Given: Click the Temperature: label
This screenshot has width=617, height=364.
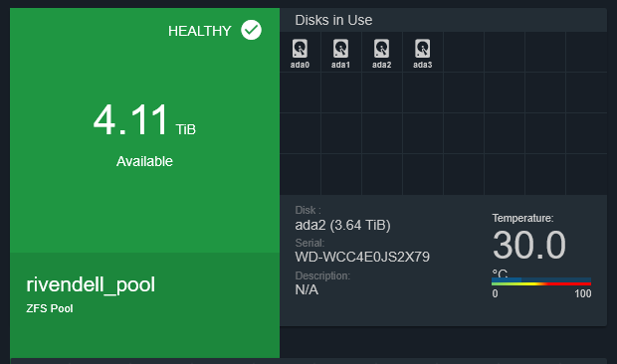Looking at the screenshot, I should (x=522, y=218).
